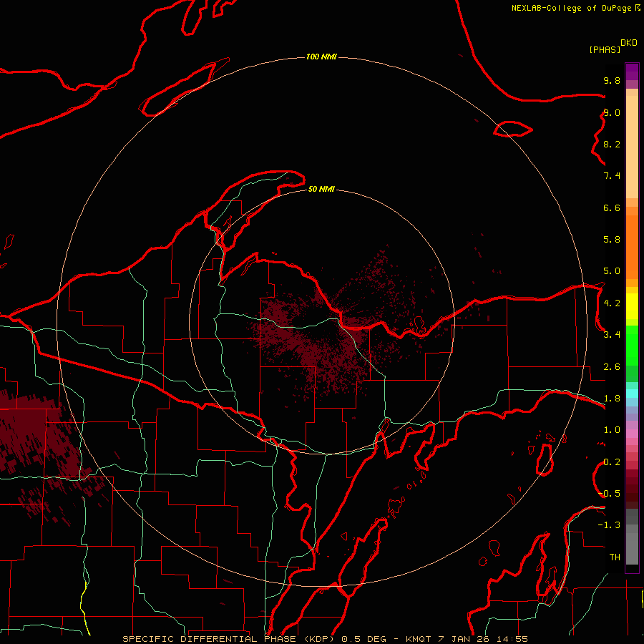
Task: Click the 4.2 scale value
Action: [612, 303]
